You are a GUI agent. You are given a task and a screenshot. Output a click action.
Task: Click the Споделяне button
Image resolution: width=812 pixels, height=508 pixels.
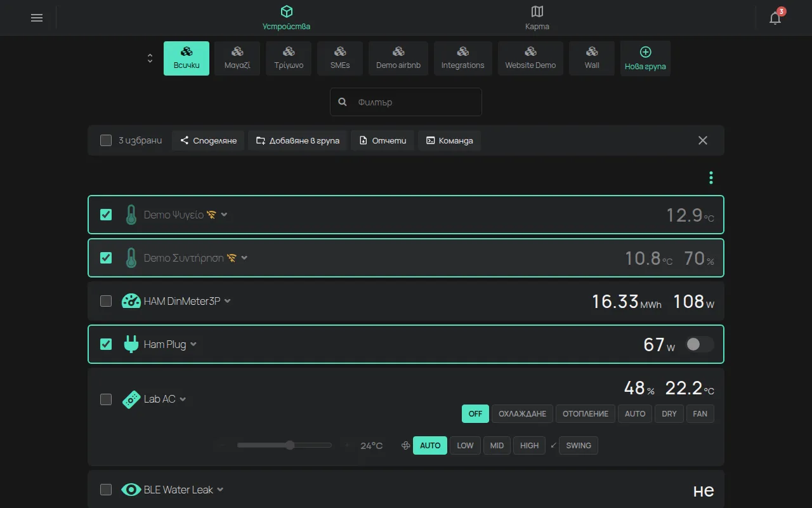tap(208, 140)
